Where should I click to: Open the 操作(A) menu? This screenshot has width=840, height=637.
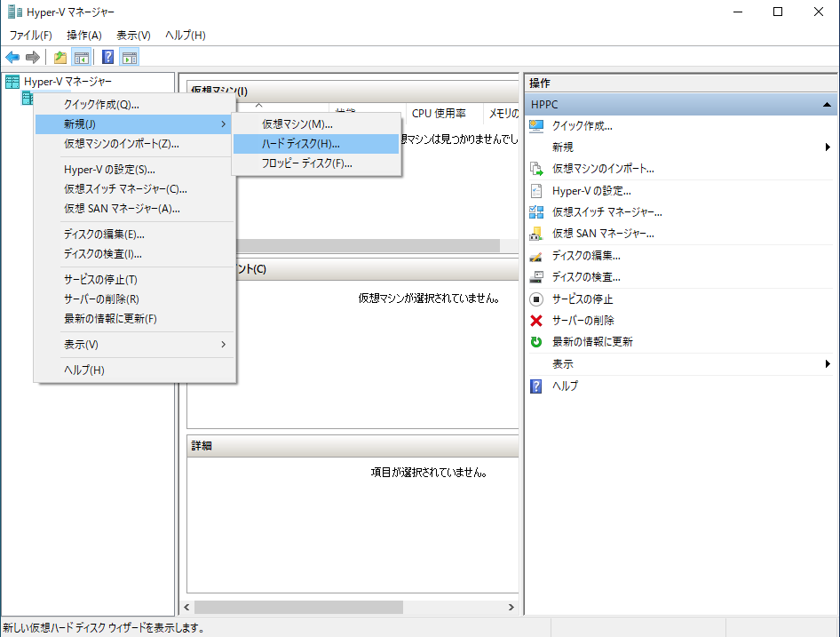coord(84,36)
